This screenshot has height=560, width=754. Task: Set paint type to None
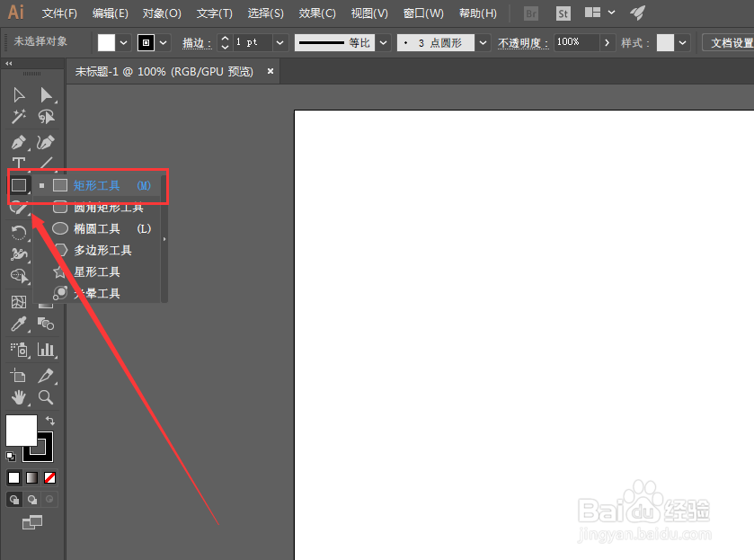[x=49, y=477]
